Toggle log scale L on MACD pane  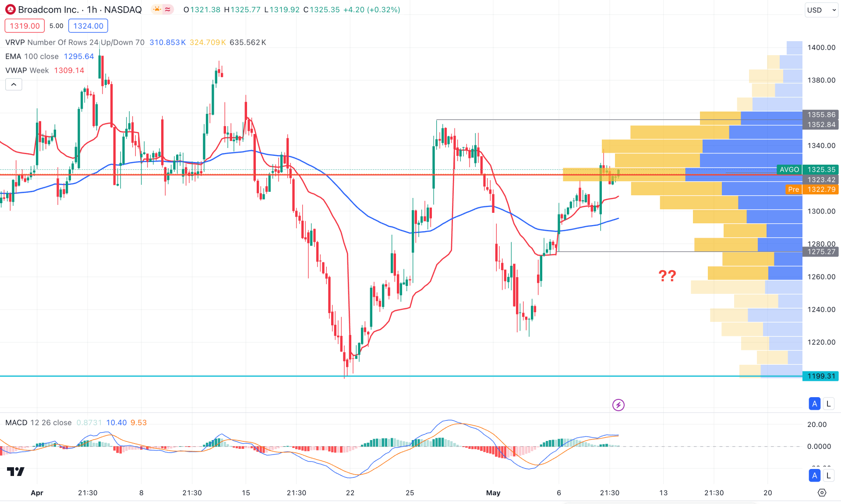(828, 476)
